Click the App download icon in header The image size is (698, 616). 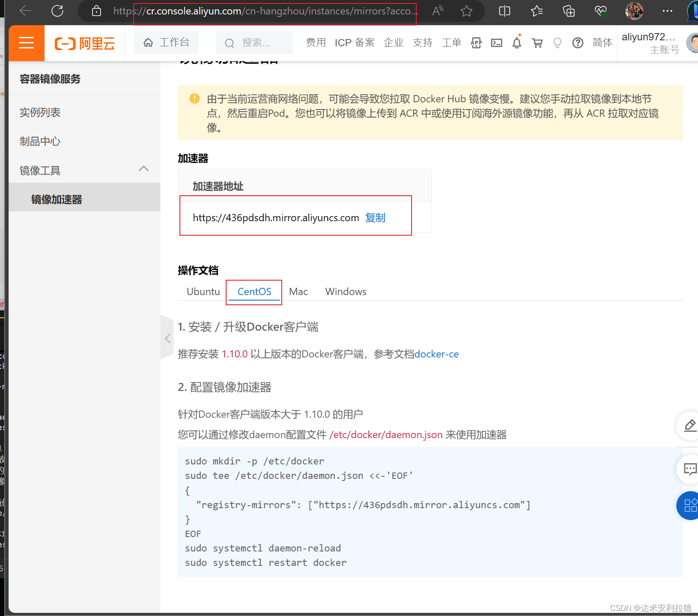point(476,43)
